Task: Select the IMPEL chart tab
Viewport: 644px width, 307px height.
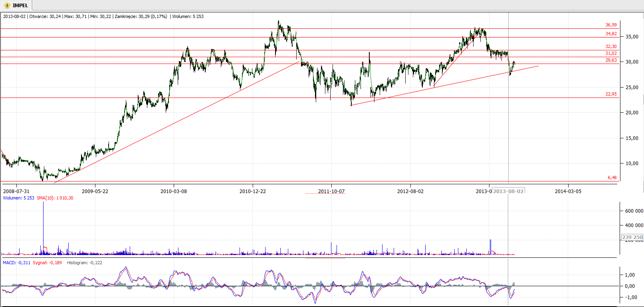Action: 16,5
